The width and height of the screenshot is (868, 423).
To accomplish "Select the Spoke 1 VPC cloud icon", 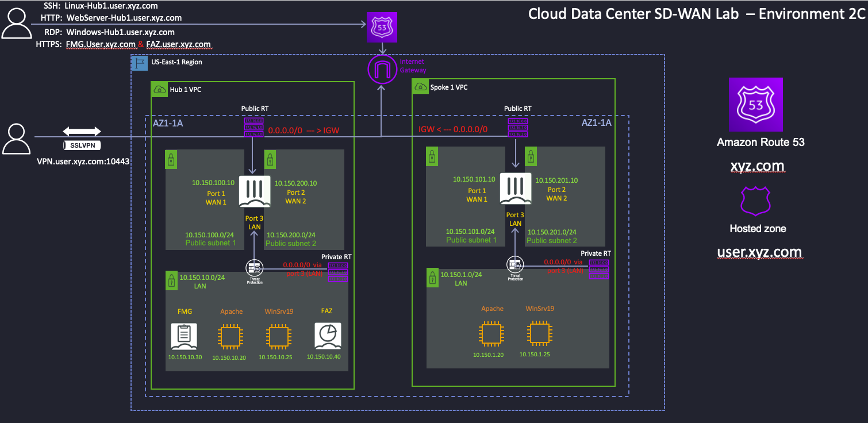I will 420,87.
